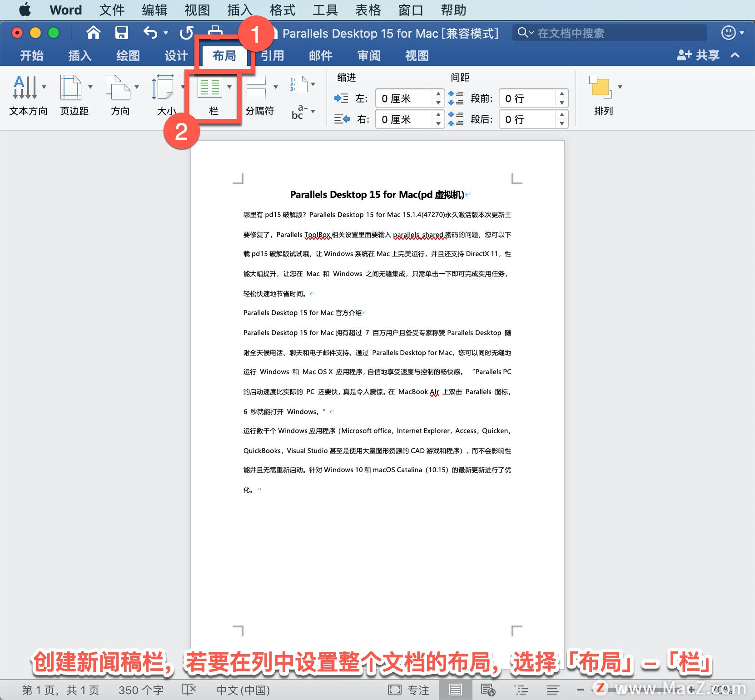Click the Line Numbers icon
The height and width of the screenshot is (700, 755).
298,84
